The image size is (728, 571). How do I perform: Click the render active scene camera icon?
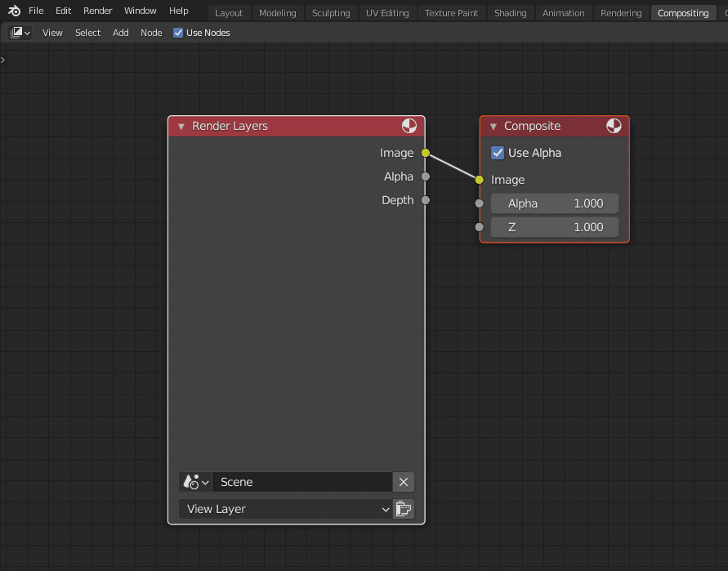point(404,509)
